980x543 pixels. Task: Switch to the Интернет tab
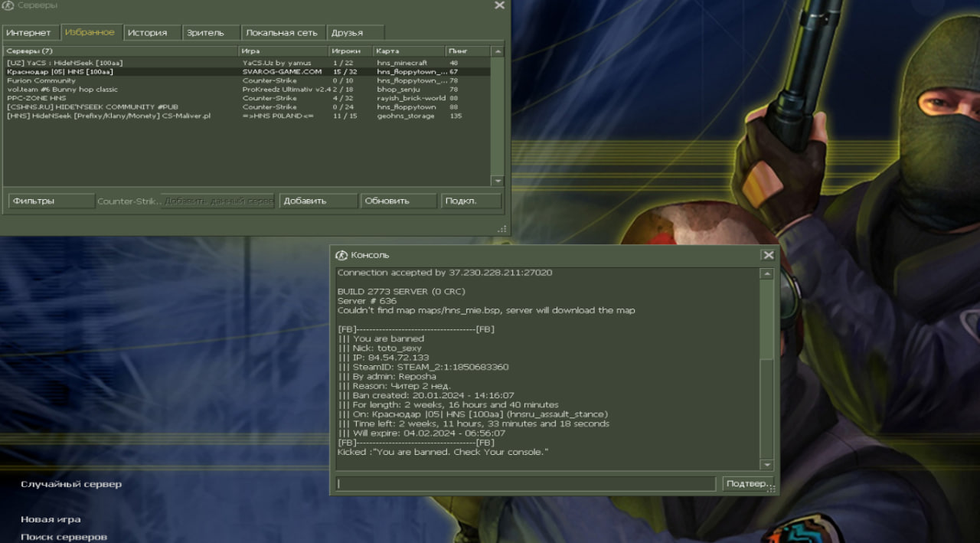[x=29, y=33]
